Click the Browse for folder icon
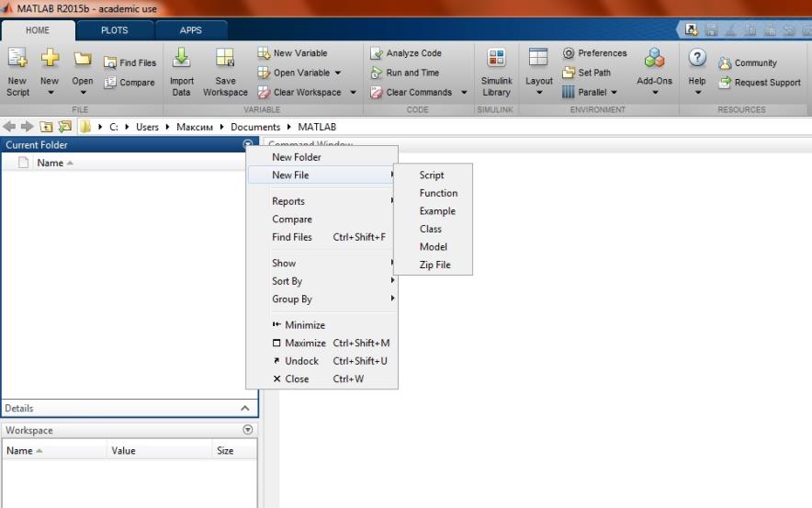Screen dimensions: 812x508 coord(64,127)
